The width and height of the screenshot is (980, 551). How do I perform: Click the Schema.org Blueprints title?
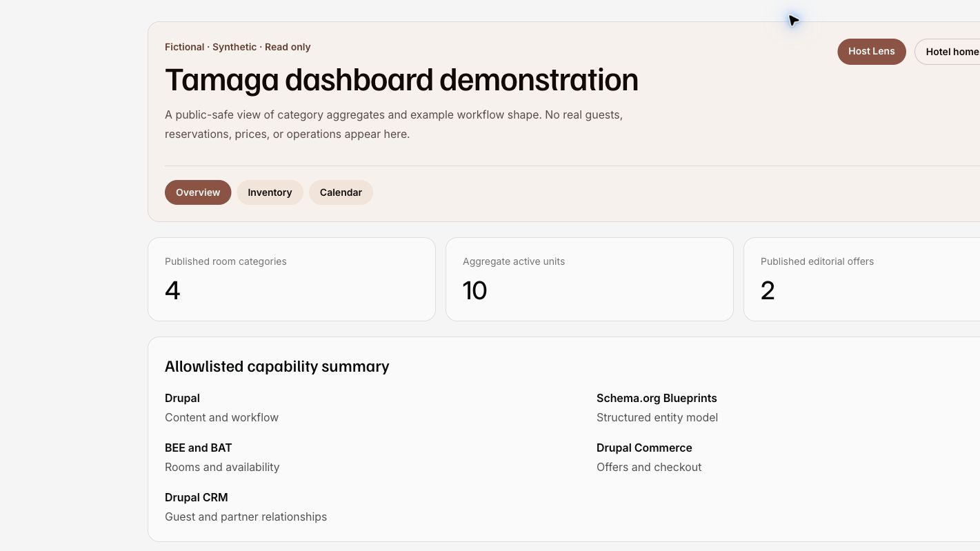point(657,398)
